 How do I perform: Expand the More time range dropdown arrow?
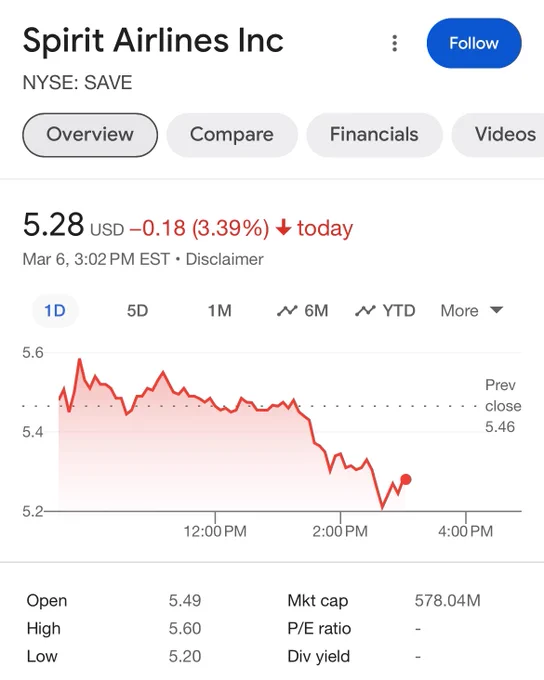(496, 310)
